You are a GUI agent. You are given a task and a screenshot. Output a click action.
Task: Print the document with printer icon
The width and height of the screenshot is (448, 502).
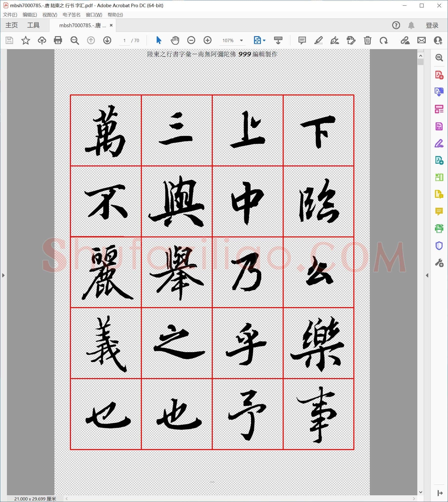(58, 40)
